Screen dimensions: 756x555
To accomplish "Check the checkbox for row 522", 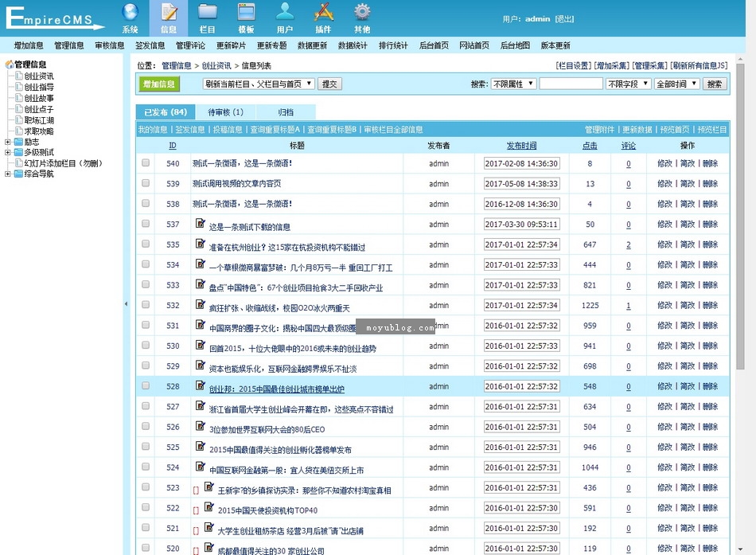I will tap(146, 508).
